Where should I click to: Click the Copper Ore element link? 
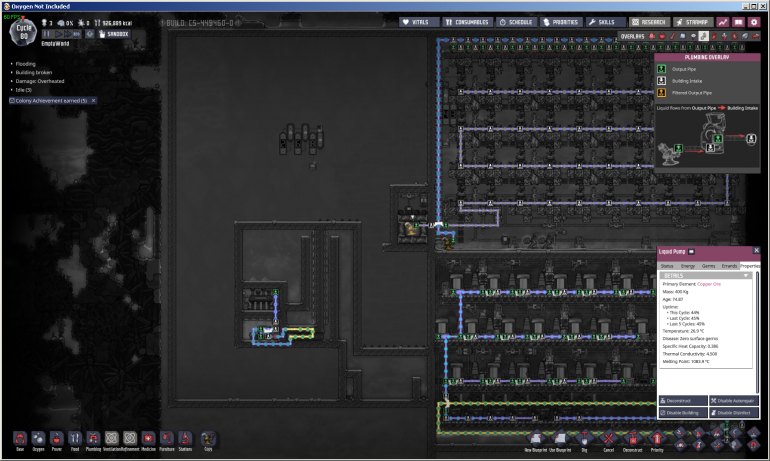coord(709,284)
